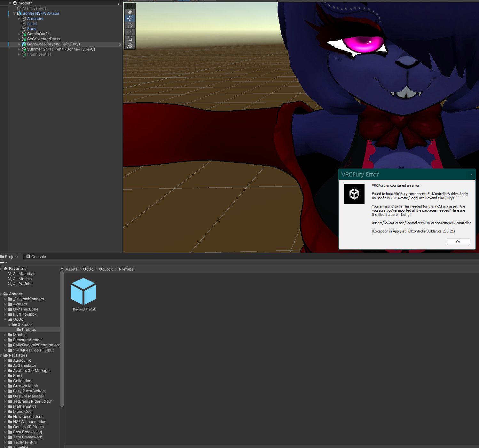Click the Burst folder icon
The width and height of the screenshot is (479, 448).
point(10,376)
